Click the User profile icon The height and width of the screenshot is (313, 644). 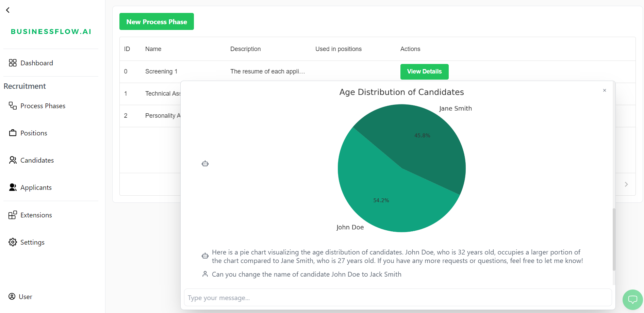click(x=12, y=297)
